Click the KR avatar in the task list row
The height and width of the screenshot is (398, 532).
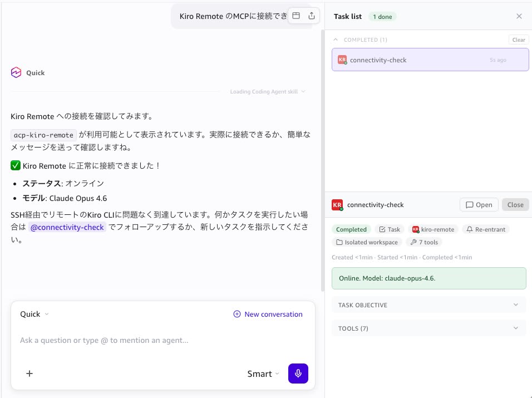[342, 60]
